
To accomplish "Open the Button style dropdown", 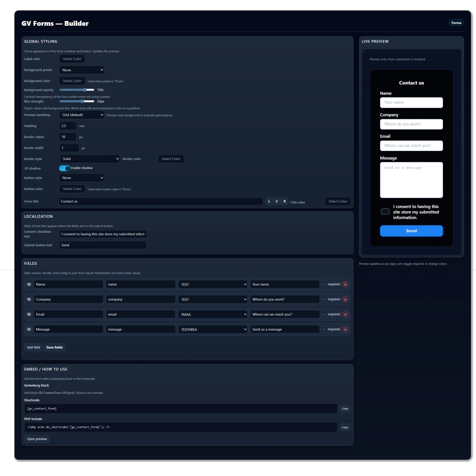I will [x=81, y=178].
